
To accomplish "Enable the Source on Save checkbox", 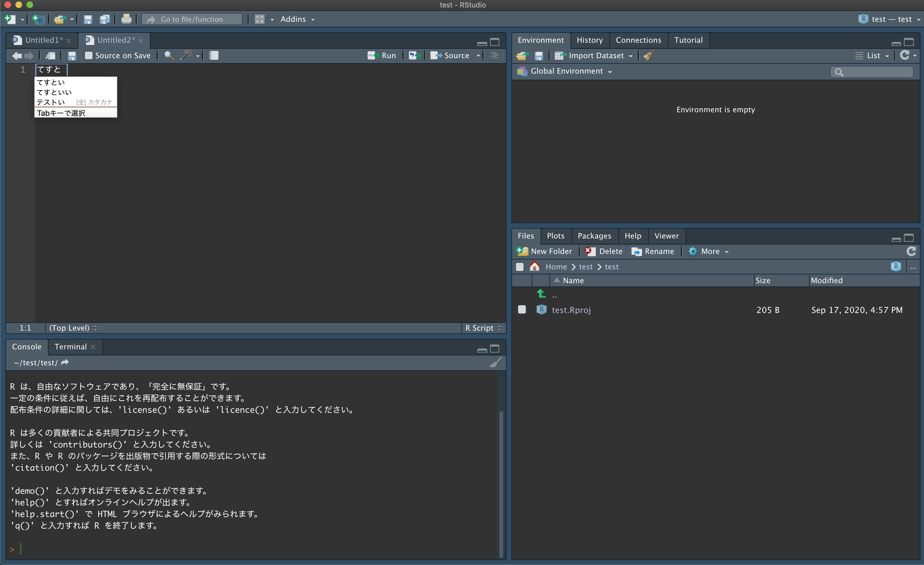I will 88,55.
